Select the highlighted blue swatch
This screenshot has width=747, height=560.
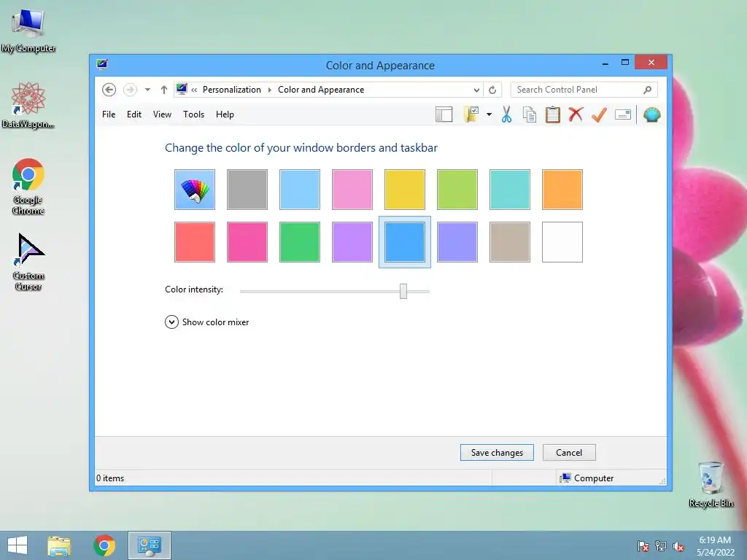click(x=404, y=242)
